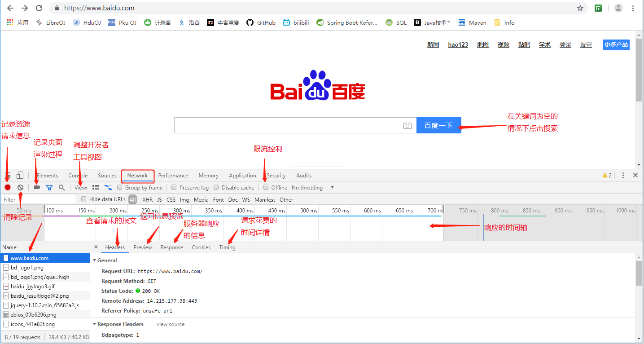The width and height of the screenshot is (644, 344).
Task: Enable the Disable cache checkbox
Action: click(216, 187)
